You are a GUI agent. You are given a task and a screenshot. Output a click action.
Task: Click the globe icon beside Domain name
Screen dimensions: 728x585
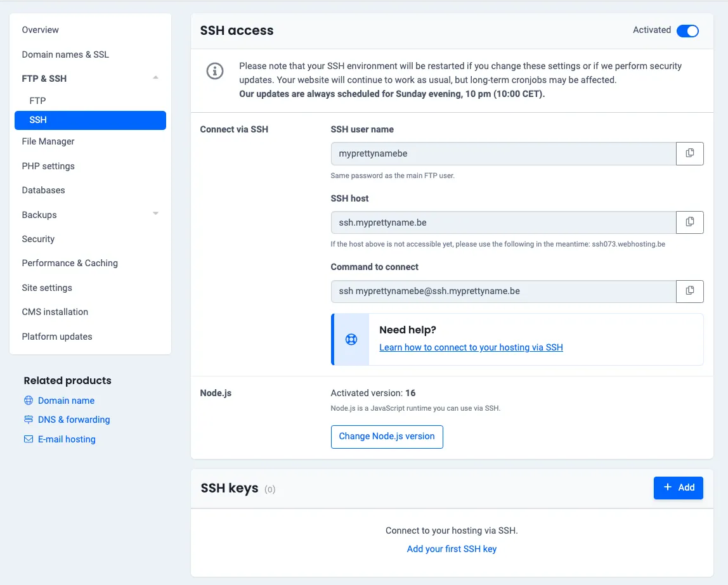[x=29, y=401]
